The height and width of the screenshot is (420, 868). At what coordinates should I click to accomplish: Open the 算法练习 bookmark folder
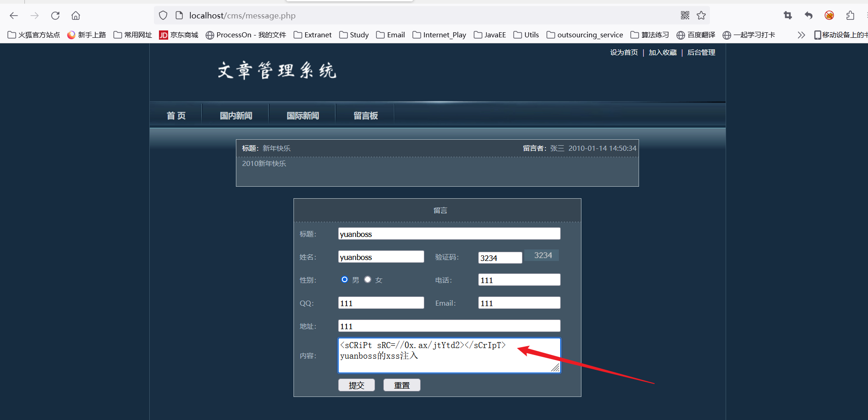point(650,35)
